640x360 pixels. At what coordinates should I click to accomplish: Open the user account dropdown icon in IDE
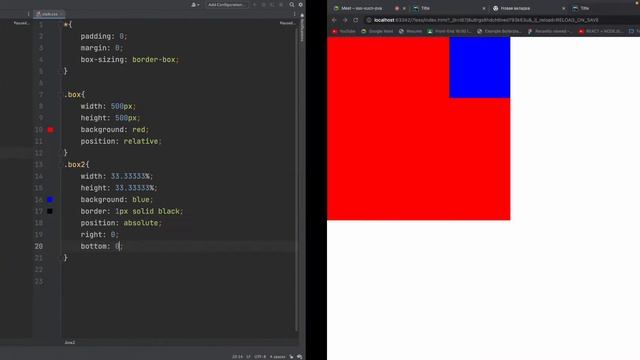[195, 4]
